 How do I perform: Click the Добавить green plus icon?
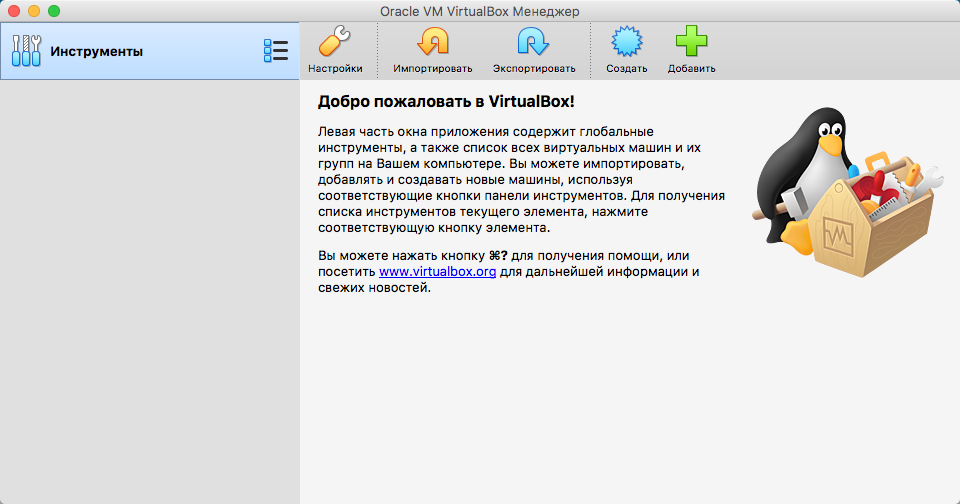(x=691, y=42)
